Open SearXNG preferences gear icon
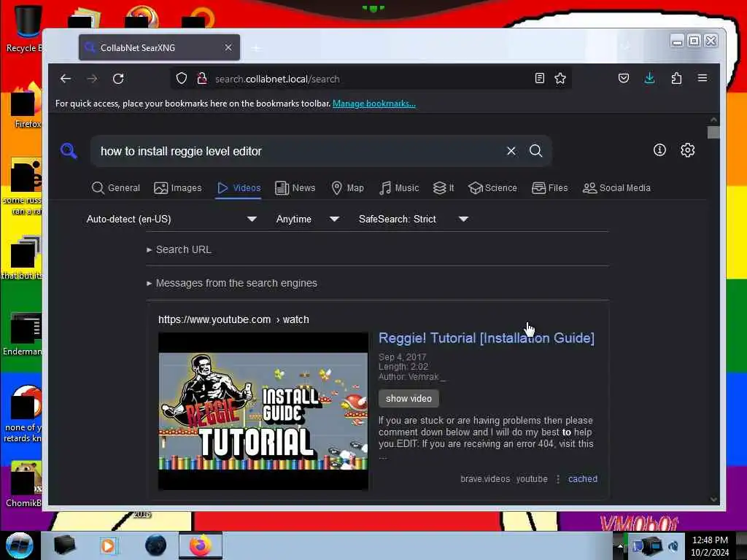 687,150
